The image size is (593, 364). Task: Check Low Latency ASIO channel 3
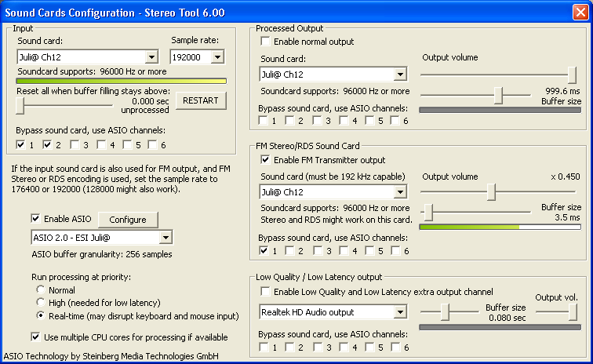coord(318,347)
